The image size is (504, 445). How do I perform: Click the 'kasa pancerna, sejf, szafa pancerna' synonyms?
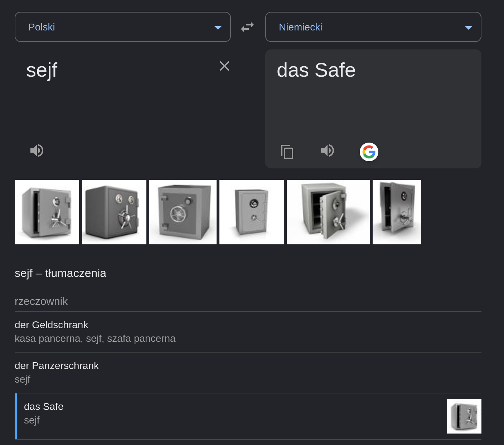[x=95, y=339]
